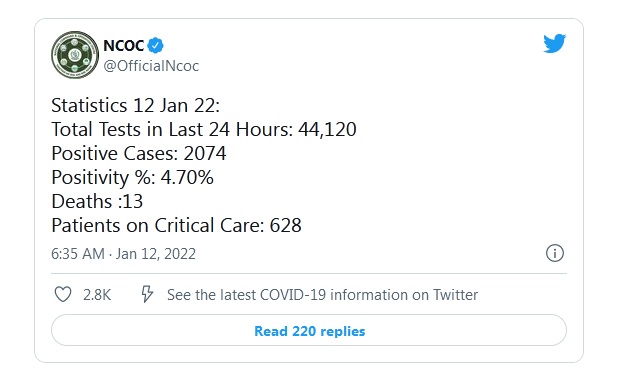
Task: Click the Total Tests 44,120 text
Action: click(x=204, y=129)
